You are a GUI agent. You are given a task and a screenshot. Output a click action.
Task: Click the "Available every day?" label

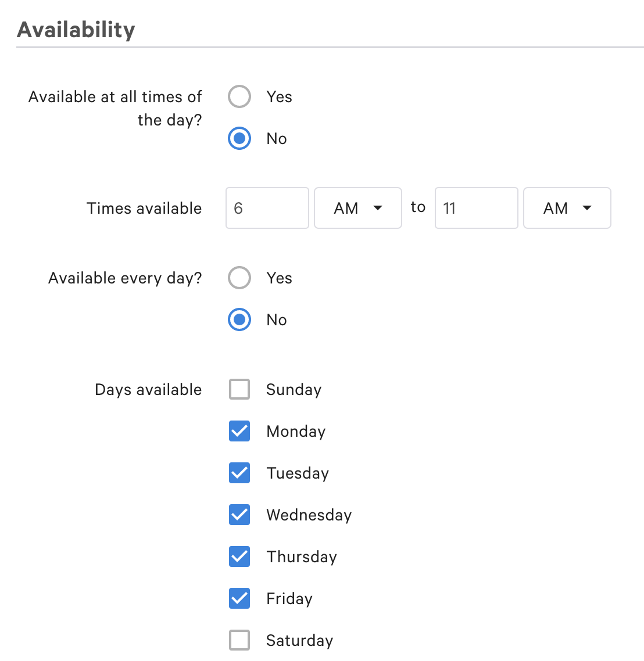click(x=125, y=278)
